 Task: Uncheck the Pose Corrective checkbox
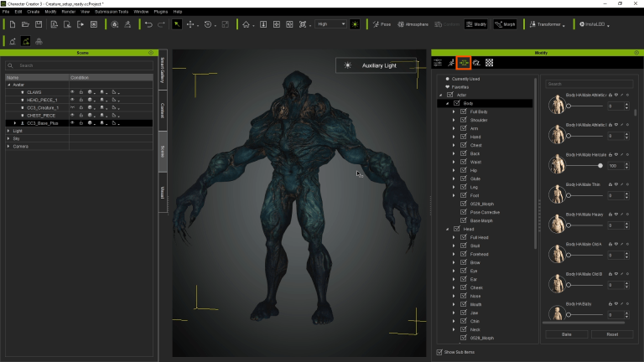click(463, 212)
